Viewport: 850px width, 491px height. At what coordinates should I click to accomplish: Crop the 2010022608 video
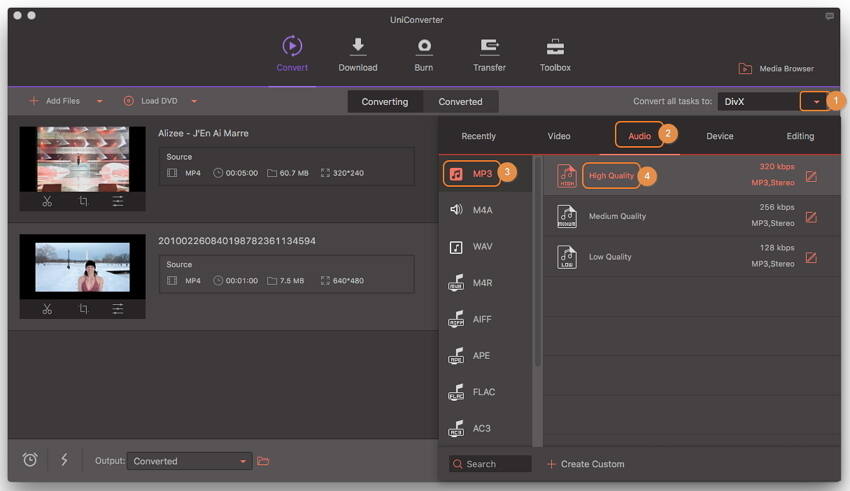tap(83, 309)
